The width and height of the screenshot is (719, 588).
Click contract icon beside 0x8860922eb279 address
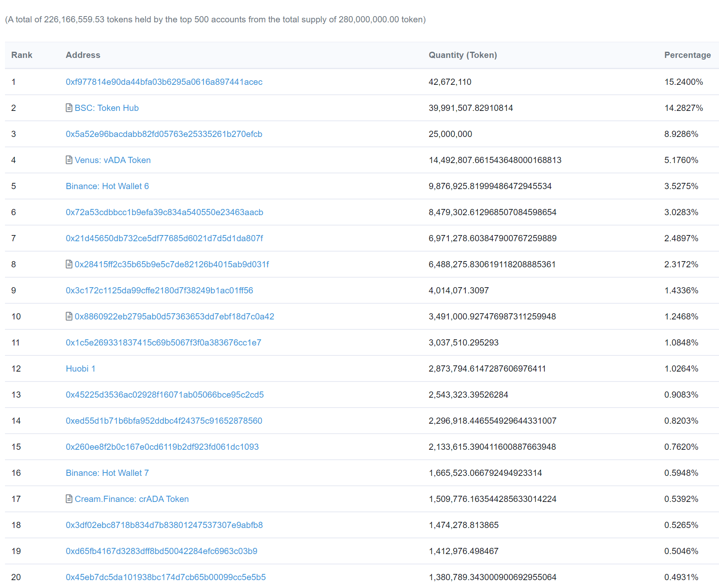[69, 317]
